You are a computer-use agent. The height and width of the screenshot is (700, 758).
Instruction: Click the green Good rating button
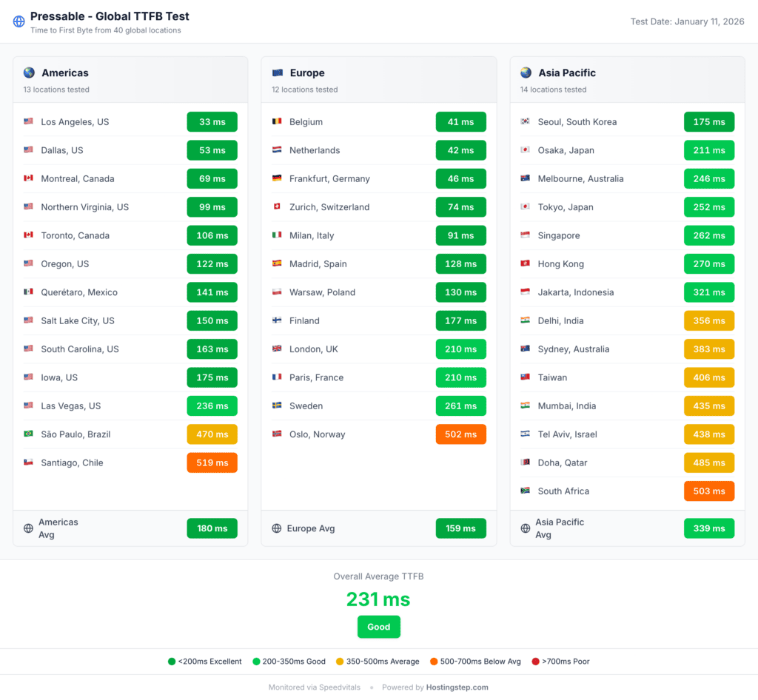click(378, 627)
